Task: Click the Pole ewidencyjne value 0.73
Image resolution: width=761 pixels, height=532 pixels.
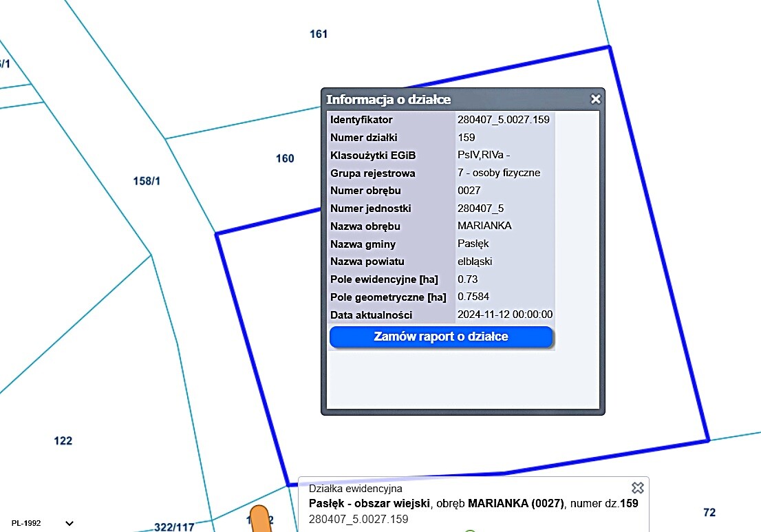Action: click(x=467, y=279)
